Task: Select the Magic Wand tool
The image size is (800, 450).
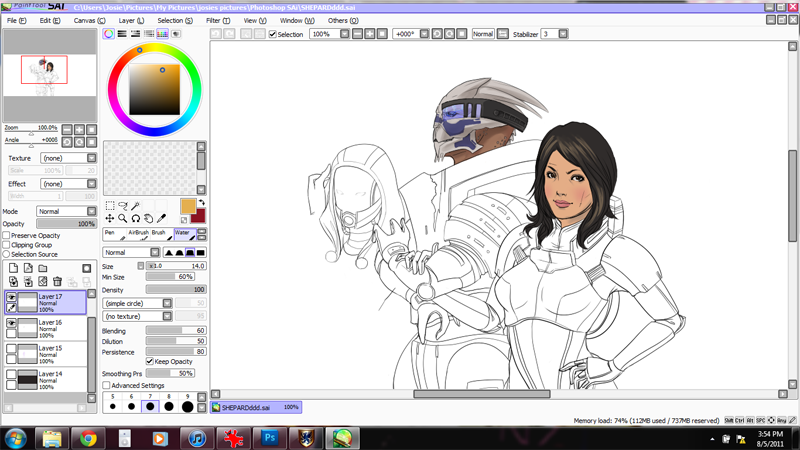Action: 136,206
